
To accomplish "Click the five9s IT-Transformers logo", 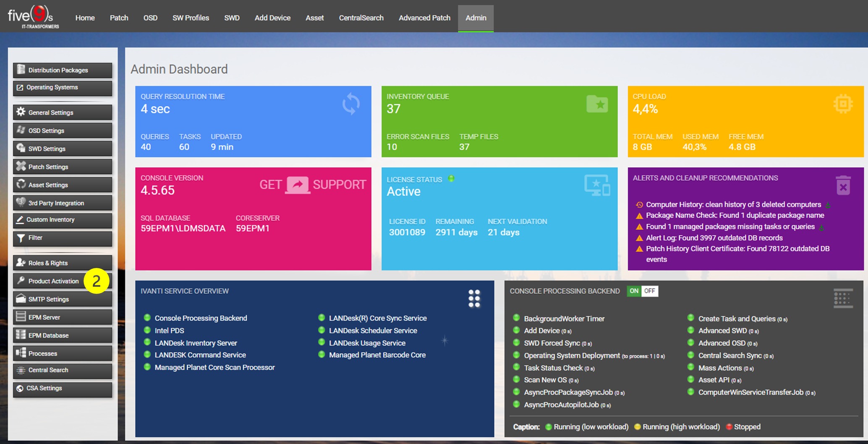I will [x=34, y=17].
